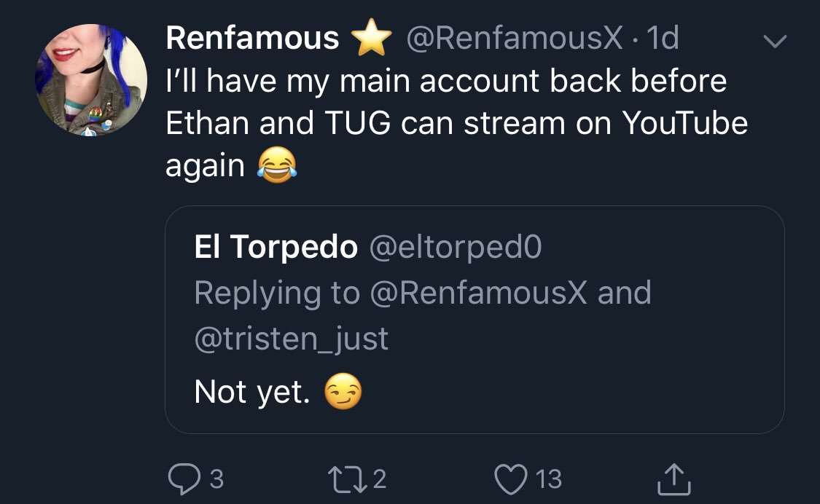This screenshot has width=820, height=504.
Task: Open the share tweet icon
Action: (x=674, y=479)
